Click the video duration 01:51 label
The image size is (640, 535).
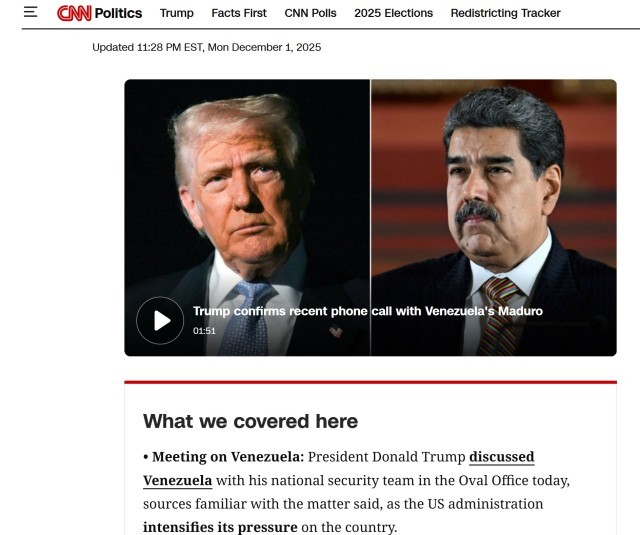[x=204, y=331]
